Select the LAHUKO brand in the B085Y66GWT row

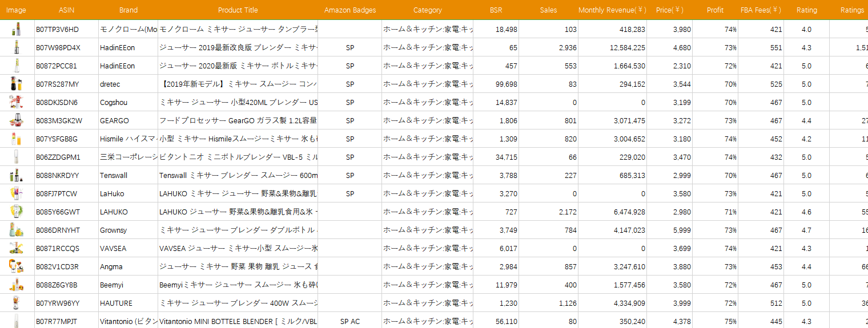pyautogui.click(x=114, y=212)
